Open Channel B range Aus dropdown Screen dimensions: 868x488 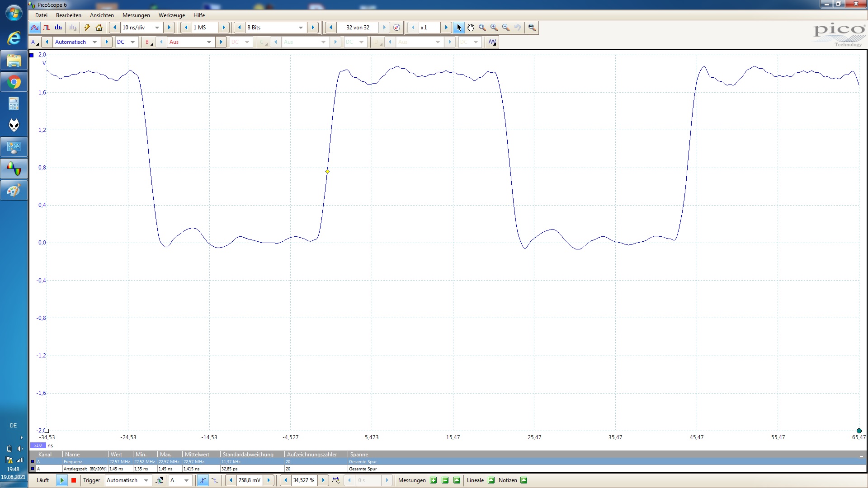point(209,42)
